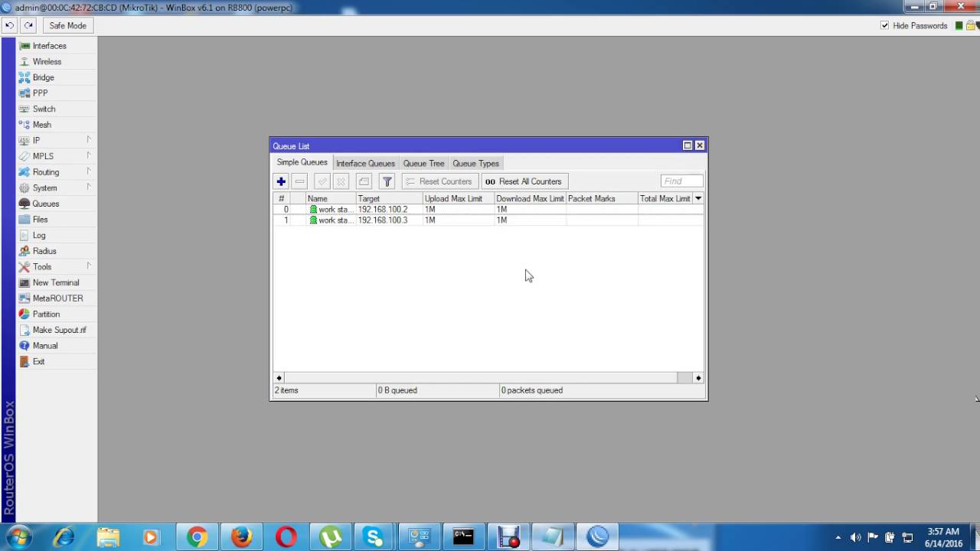Select the queue row 192.168.100.2
The image size is (980, 551).
(488, 210)
